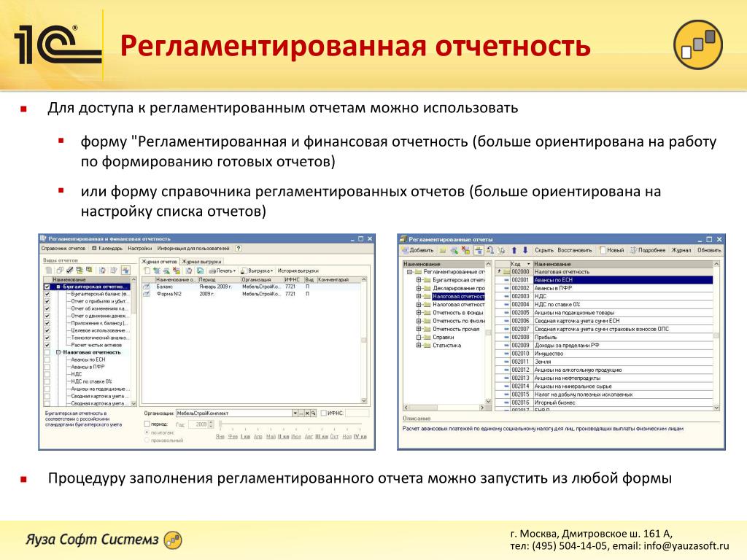Click Журнал in right window toolbar
The image size is (747, 560).
[681, 250]
